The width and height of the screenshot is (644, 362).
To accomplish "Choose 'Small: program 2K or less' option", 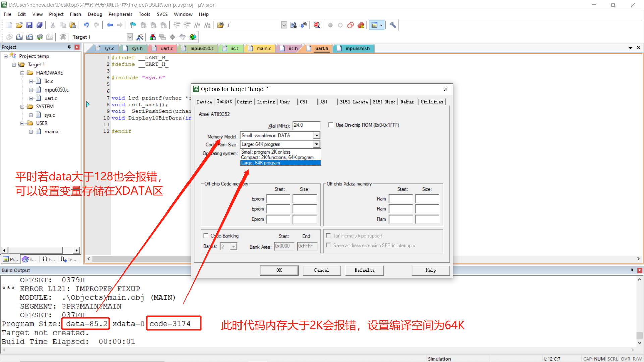I will point(280,152).
